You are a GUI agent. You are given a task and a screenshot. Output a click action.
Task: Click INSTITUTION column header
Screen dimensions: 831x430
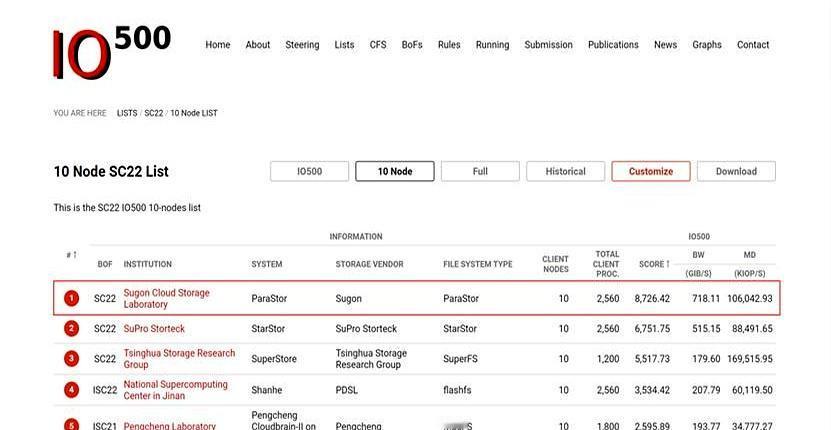click(148, 264)
